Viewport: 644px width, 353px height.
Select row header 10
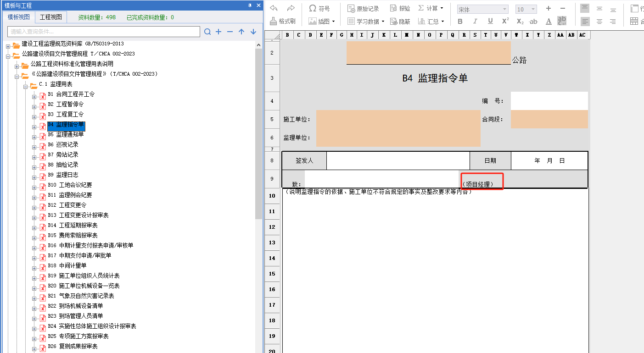point(272,196)
